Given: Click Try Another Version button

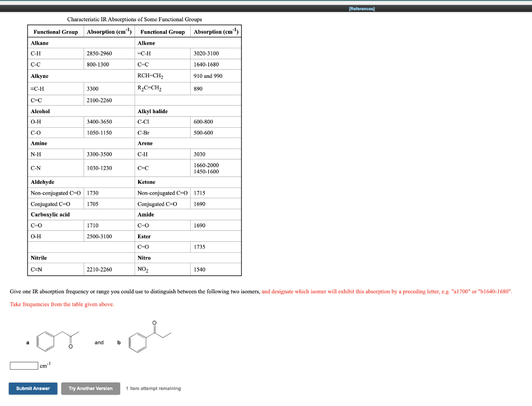Looking at the screenshot, I should (x=90, y=388).
